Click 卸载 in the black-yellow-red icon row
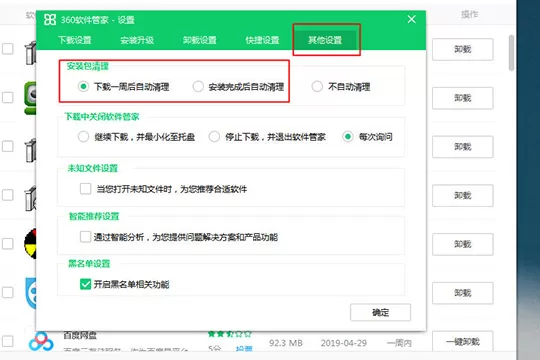540x360 pixels. pyautogui.click(x=463, y=244)
